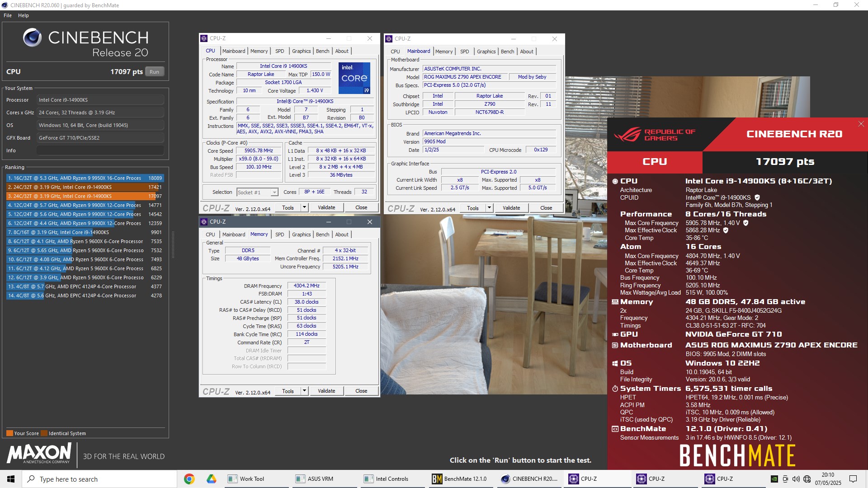Click the Mod by Seby field
Image resolution: width=868 pixels, height=488 pixels.
click(x=532, y=77)
